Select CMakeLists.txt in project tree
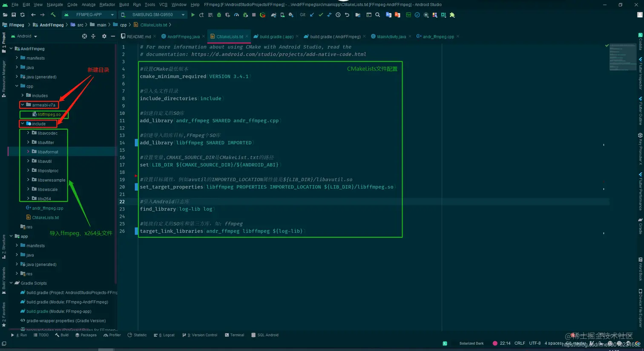This screenshot has width=644, height=351. coord(43,217)
